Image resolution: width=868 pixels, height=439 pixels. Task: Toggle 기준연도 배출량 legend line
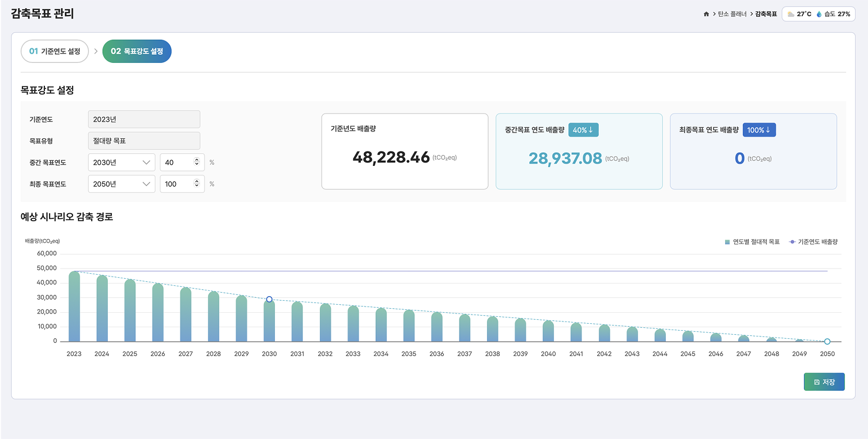[813, 242]
